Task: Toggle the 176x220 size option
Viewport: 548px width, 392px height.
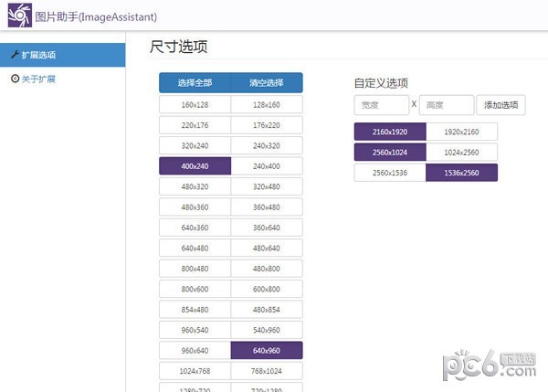Action: [267, 125]
